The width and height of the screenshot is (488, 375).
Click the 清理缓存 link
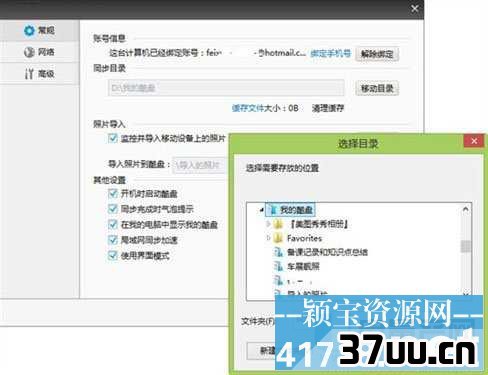point(328,108)
